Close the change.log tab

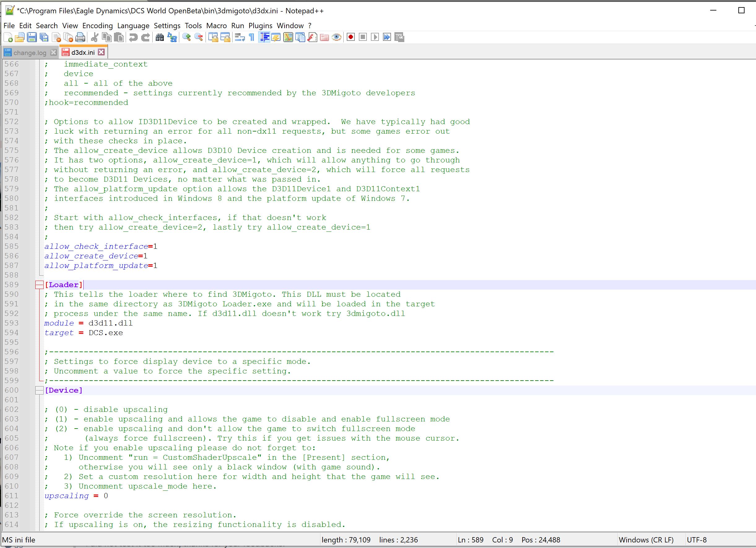(x=53, y=52)
